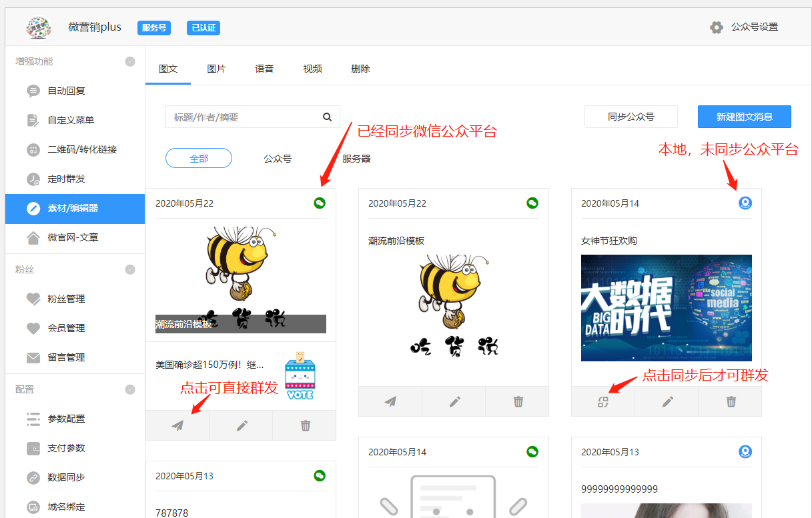This screenshot has height=518, width=812.
Task: Click WeChat synced icon on first 05月22 card
Action: click(320, 203)
